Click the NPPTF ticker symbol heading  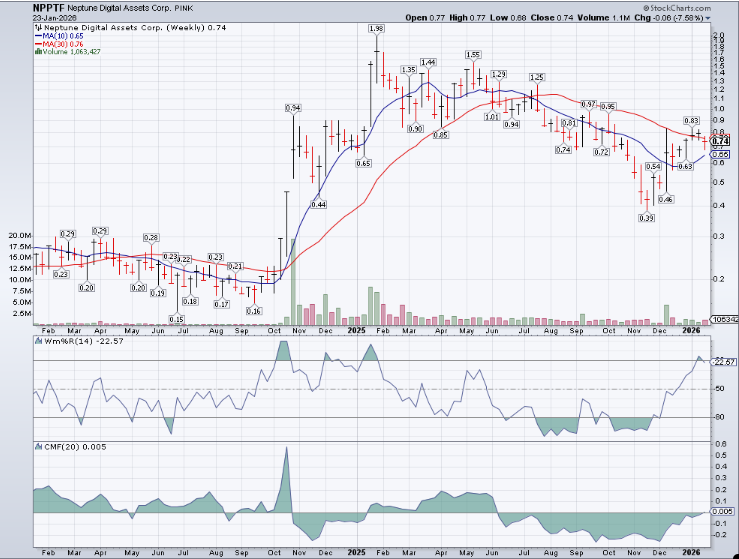pyautogui.click(x=19, y=6)
